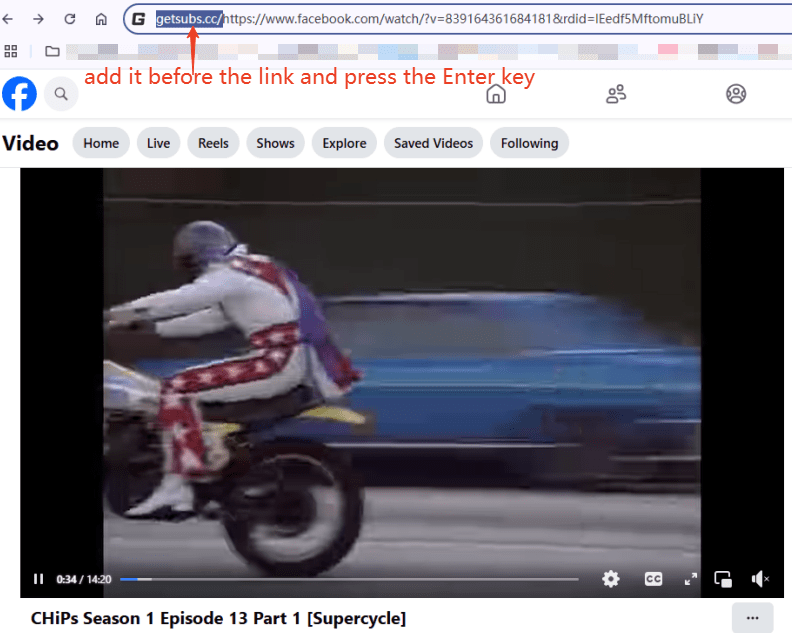Enable picture-in-picture mini player
The image size is (792, 633).
723,579
